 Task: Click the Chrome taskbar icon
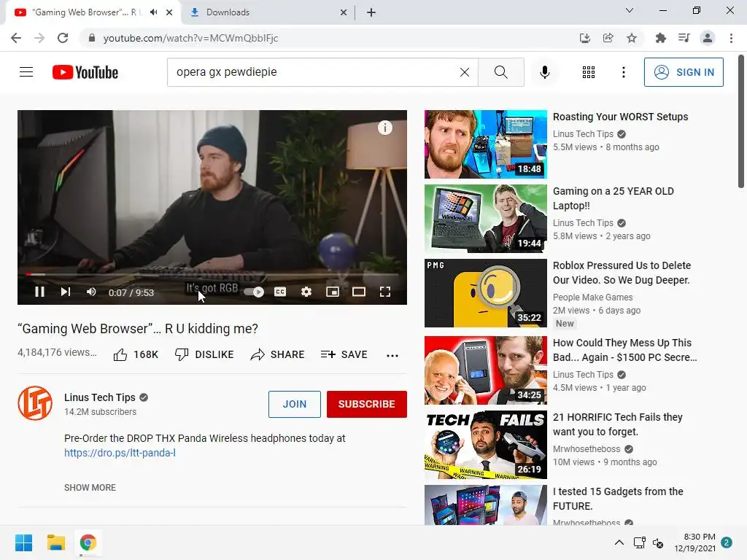point(88,542)
